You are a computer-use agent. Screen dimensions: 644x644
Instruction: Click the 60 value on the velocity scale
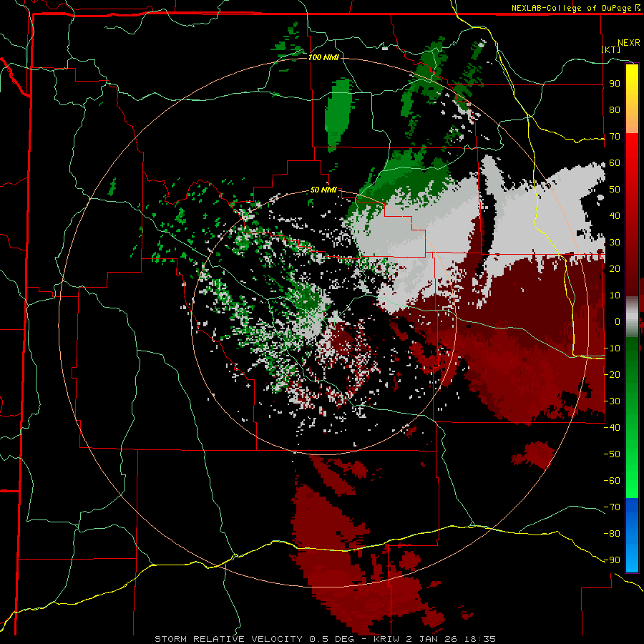click(x=615, y=163)
